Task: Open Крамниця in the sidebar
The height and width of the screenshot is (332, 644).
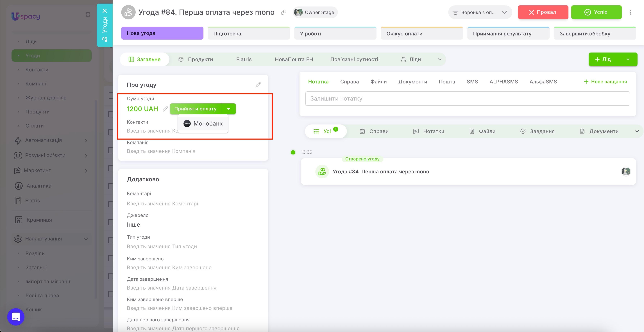Action: 39,220
